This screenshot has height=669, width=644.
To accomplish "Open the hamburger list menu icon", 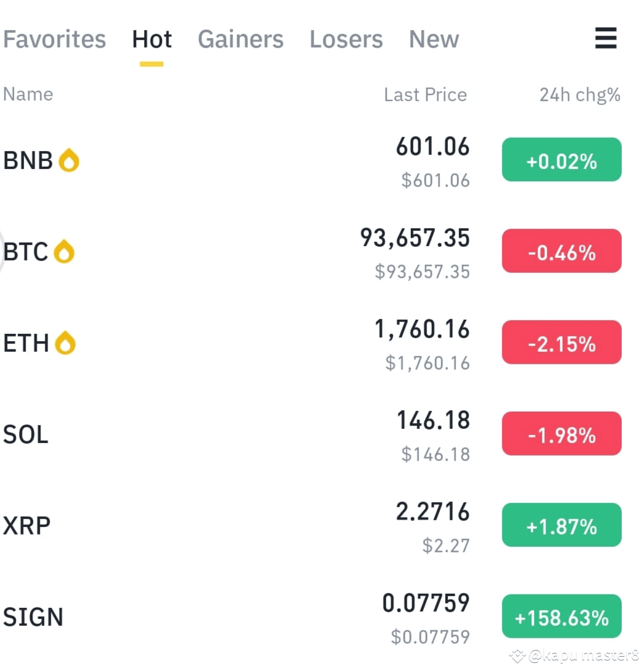I will [x=606, y=38].
